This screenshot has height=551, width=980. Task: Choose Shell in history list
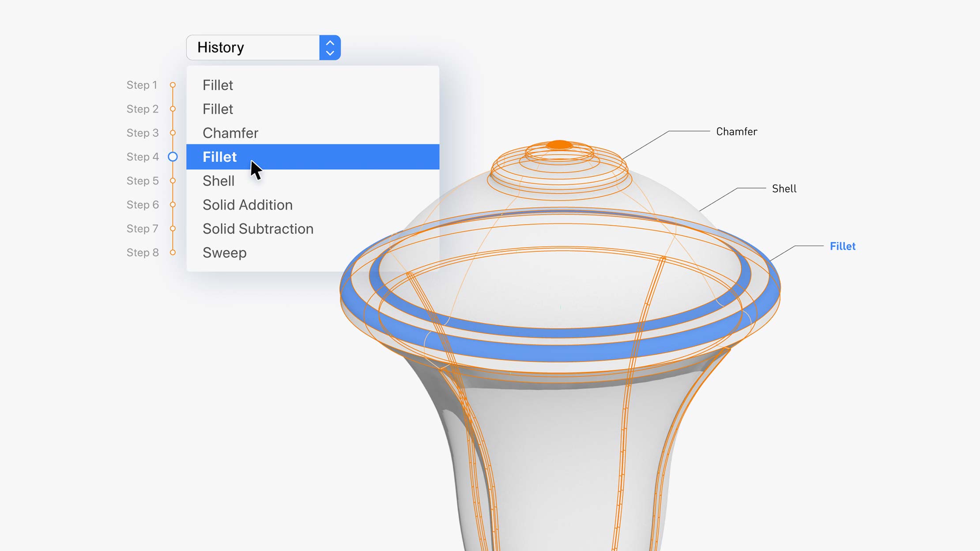tap(313, 181)
